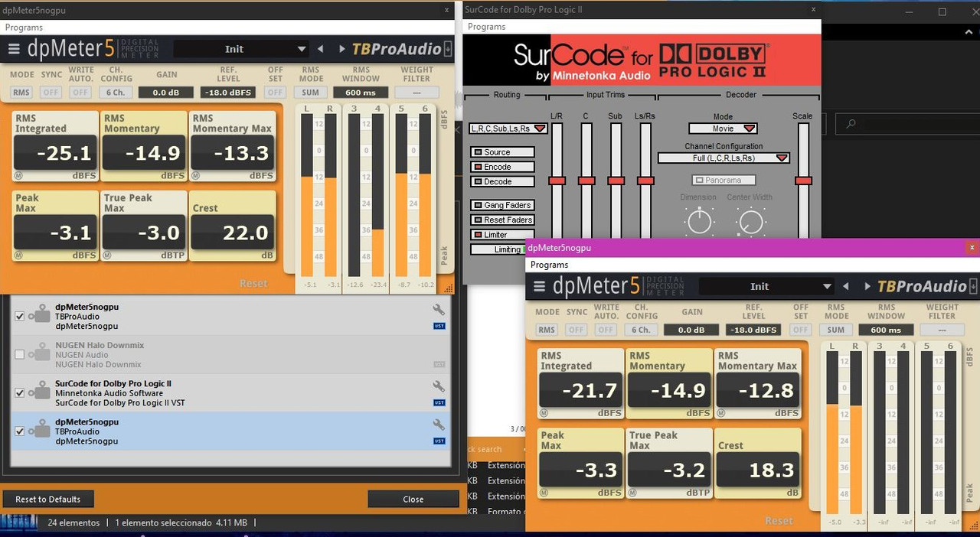The image size is (980, 537).
Task: Open RMS WINDOW 600 ms selector, pink-titled dpMeter5
Action: (x=886, y=330)
